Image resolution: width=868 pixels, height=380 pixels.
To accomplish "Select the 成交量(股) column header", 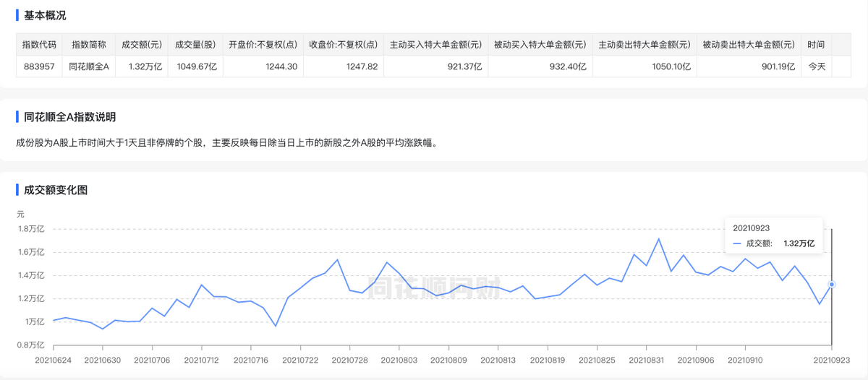I will (x=195, y=45).
